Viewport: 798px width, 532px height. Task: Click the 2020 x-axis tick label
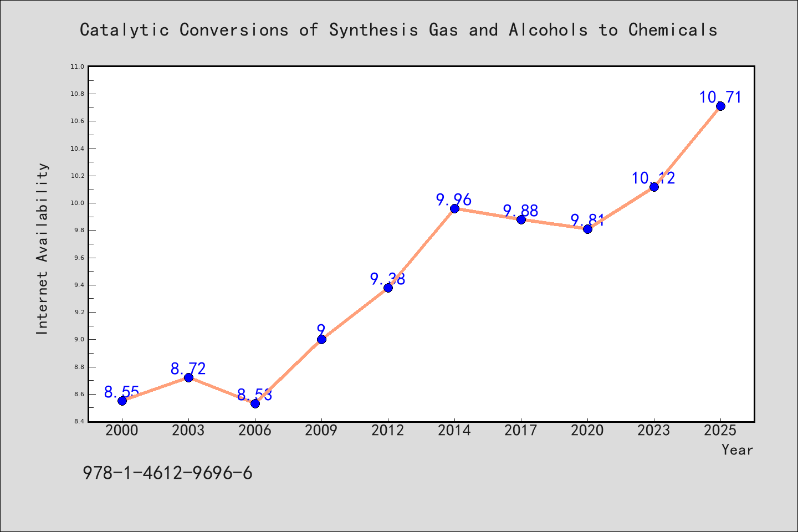tap(587, 431)
